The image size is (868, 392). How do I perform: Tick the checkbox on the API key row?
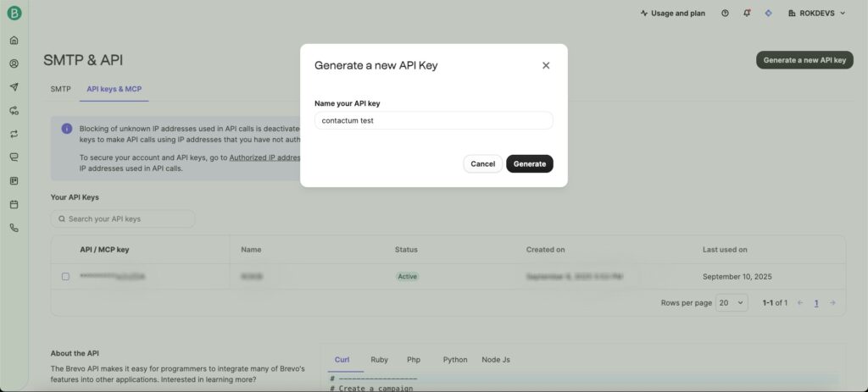click(x=65, y=277)
